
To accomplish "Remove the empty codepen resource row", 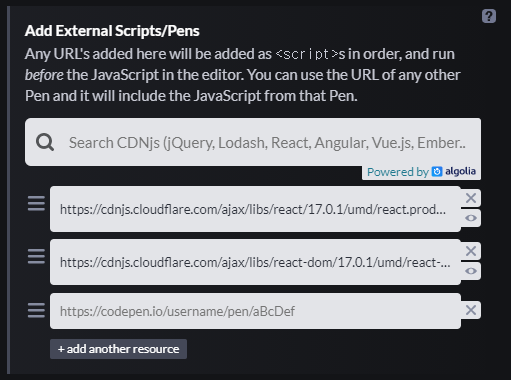I will [471, 310].
